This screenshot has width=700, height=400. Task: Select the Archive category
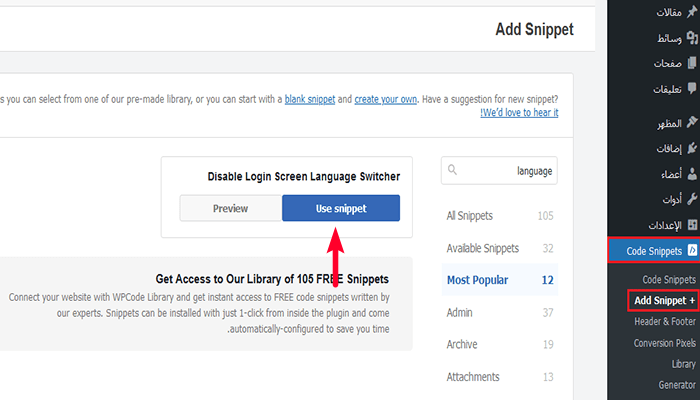point(500,344)
